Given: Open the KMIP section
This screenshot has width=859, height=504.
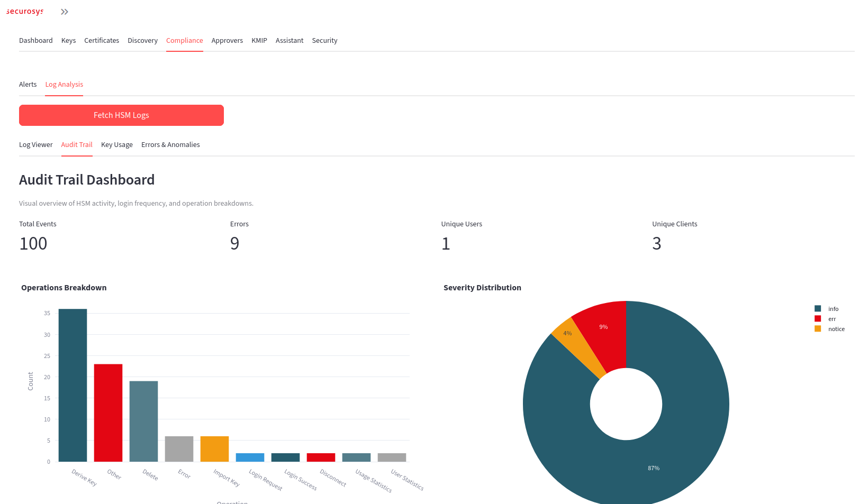Looking at the screenshot, I should [x=259, y=40].
